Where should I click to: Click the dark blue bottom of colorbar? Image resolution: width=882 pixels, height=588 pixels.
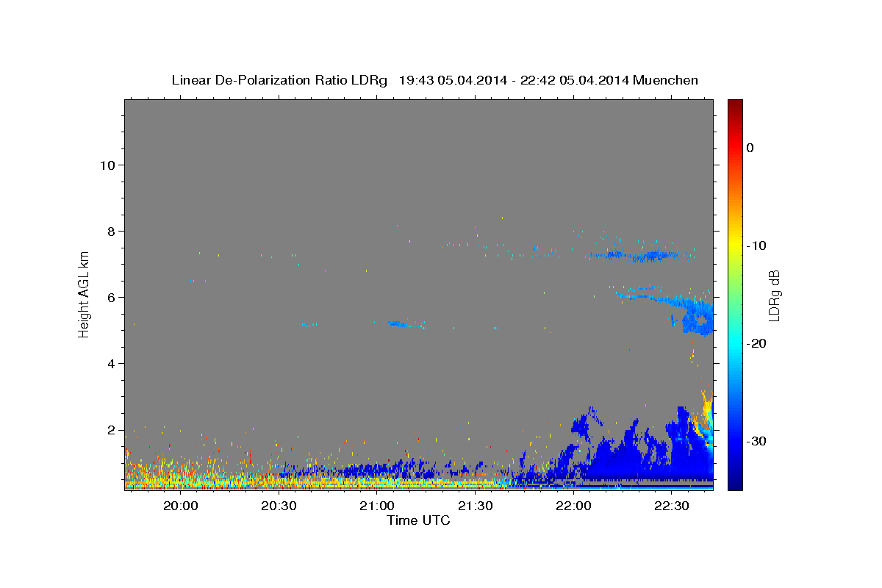735,484
